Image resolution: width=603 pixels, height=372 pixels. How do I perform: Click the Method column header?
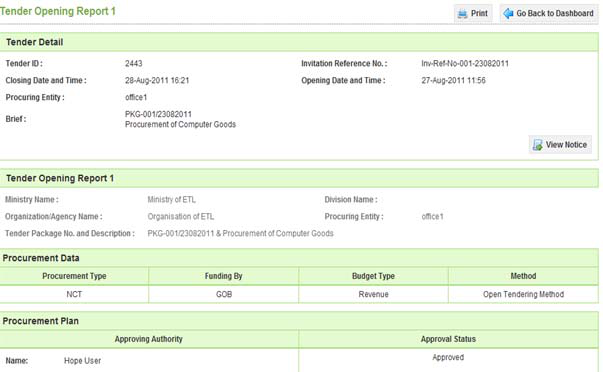click(x=523, y=276)
